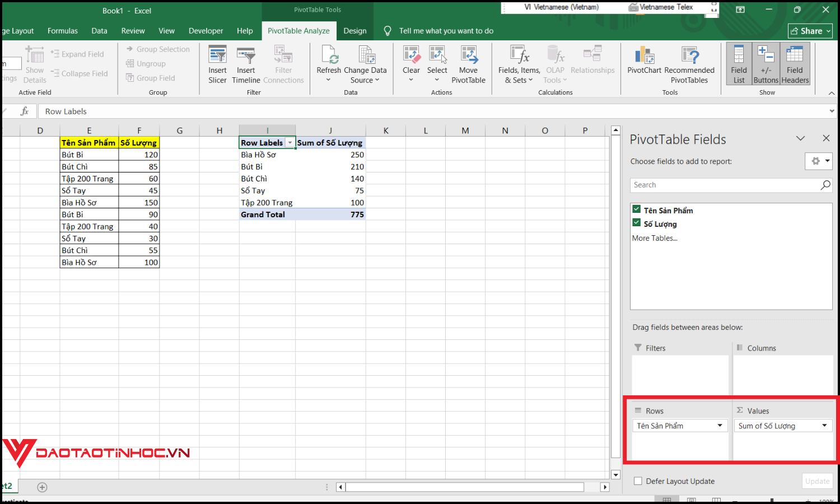The width and height of the screenshot is (840, 504).
Task: Click the More Tables link
Action: [x=654, y=237]
